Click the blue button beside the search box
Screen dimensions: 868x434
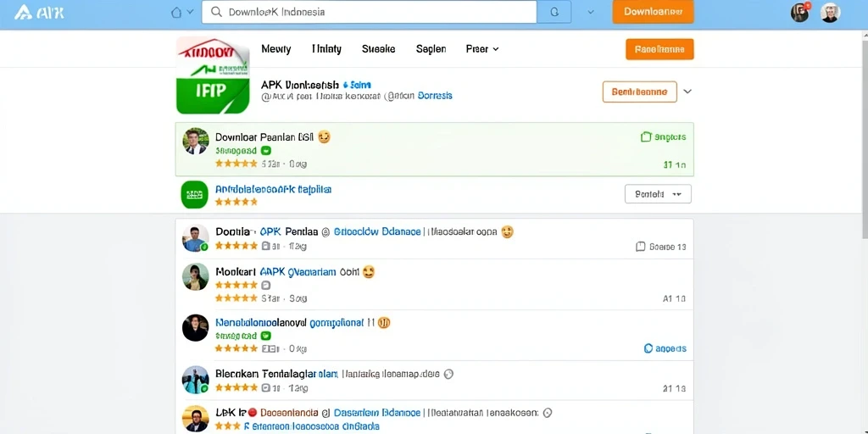point(554,12)
